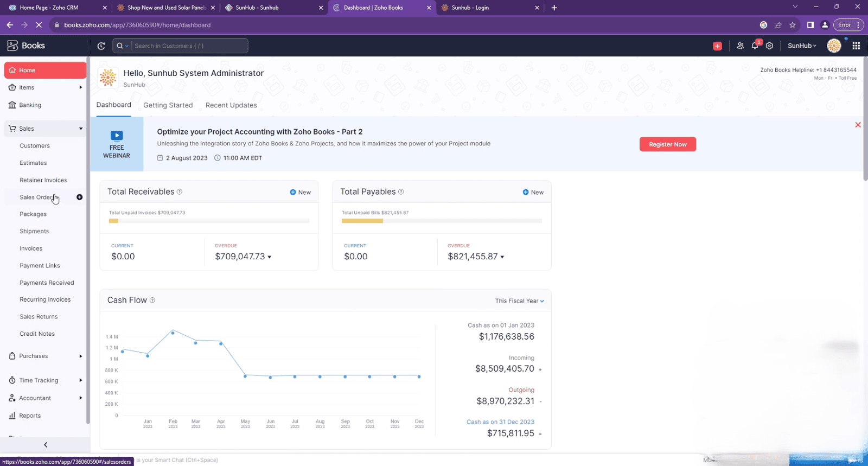The width and height of the screenshot is (868, 466).
Task: Show info for Total Receivables
Action: 180,192
